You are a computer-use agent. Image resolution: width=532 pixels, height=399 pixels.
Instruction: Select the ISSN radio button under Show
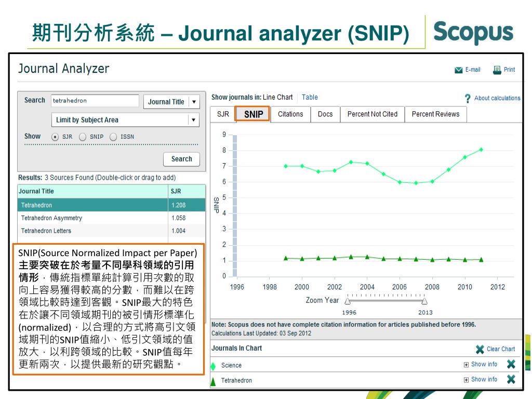[x=113, y=137]
